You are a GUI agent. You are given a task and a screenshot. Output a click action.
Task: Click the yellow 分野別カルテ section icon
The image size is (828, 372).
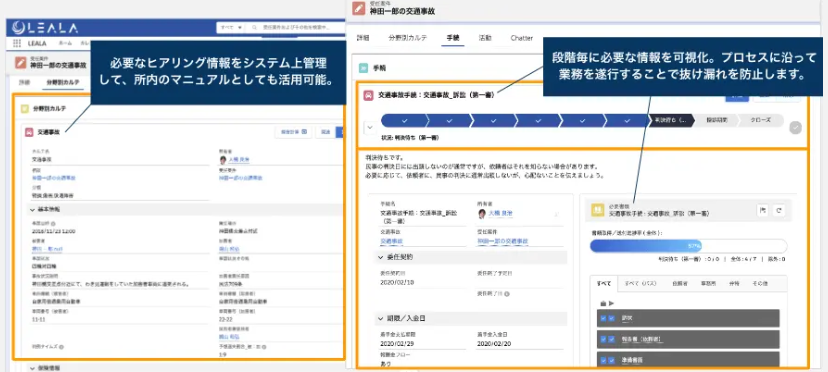click(24, 108)
